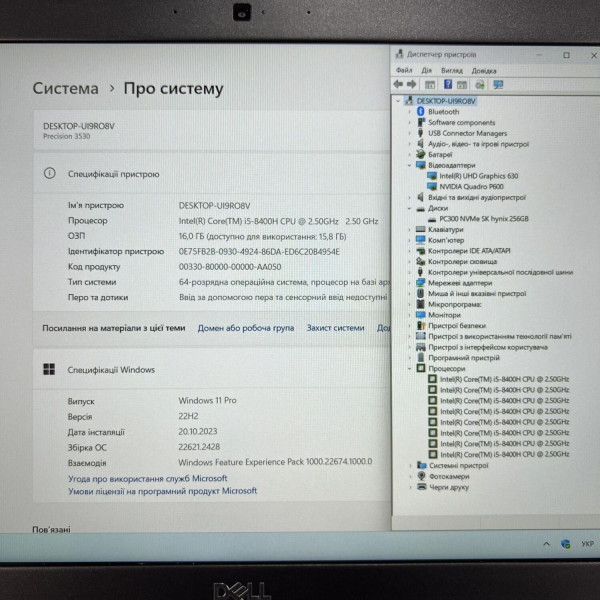Select the Комп'ютер category

tap(446, 240)
